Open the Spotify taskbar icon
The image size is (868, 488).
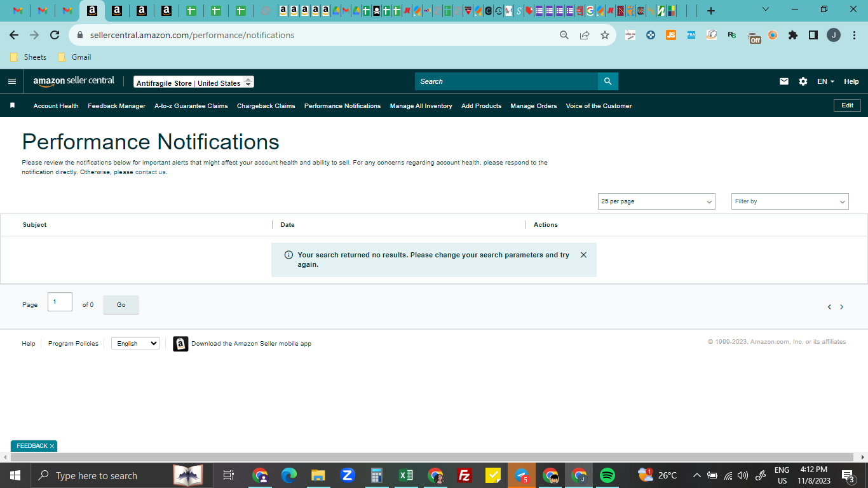pos(607,475)
